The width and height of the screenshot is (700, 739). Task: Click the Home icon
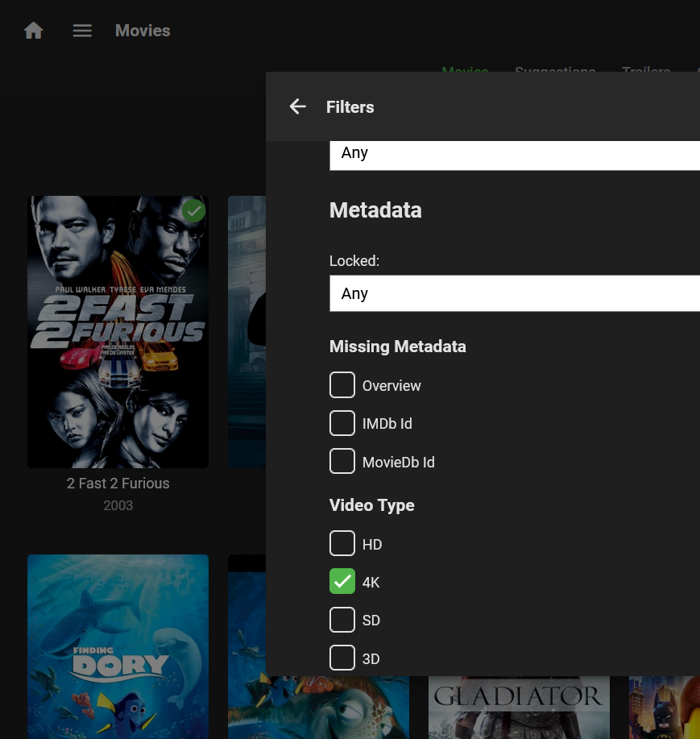tap(33, 31)
